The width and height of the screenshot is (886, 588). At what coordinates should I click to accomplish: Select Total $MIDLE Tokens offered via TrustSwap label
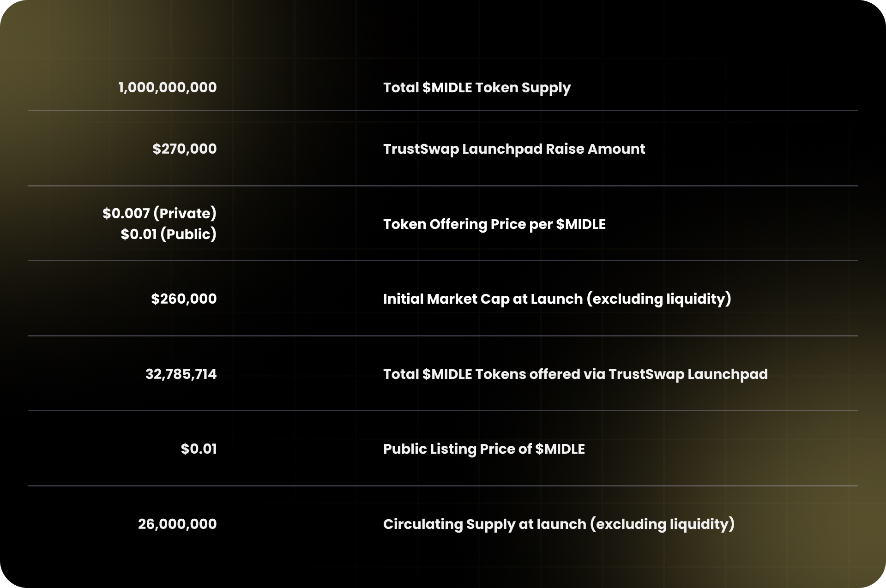(x=575, y=374)
